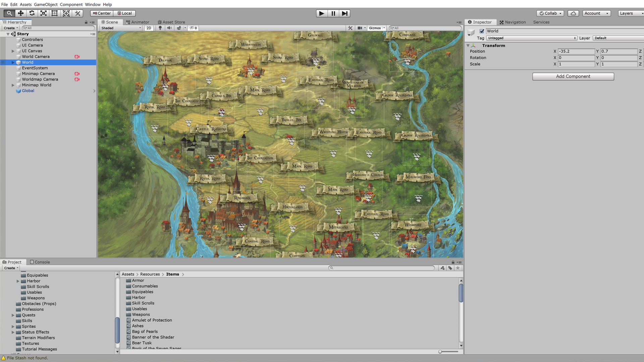The height and width of the screenshot is (362, 644).
Task: Toggle Center pivot mode button
Action: click(102, 13)
